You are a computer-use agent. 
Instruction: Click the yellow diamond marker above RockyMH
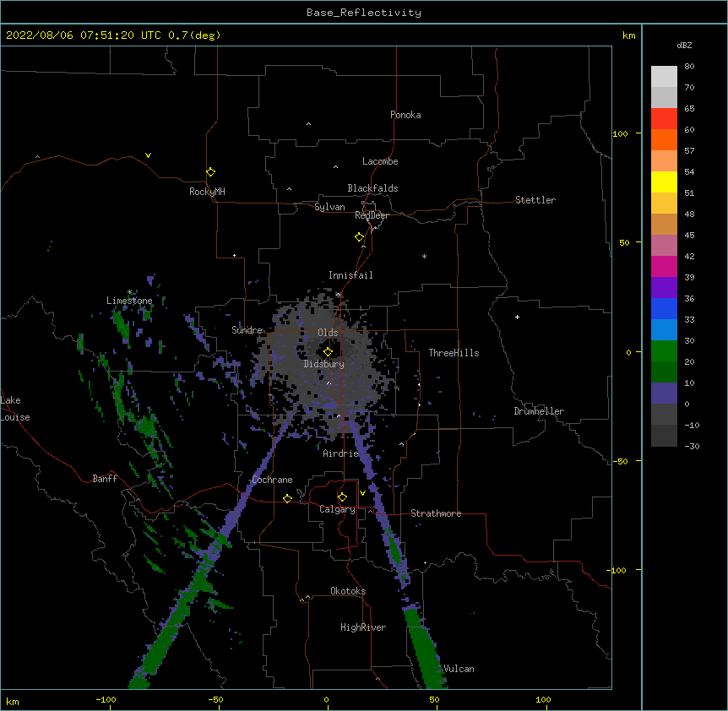211,172
